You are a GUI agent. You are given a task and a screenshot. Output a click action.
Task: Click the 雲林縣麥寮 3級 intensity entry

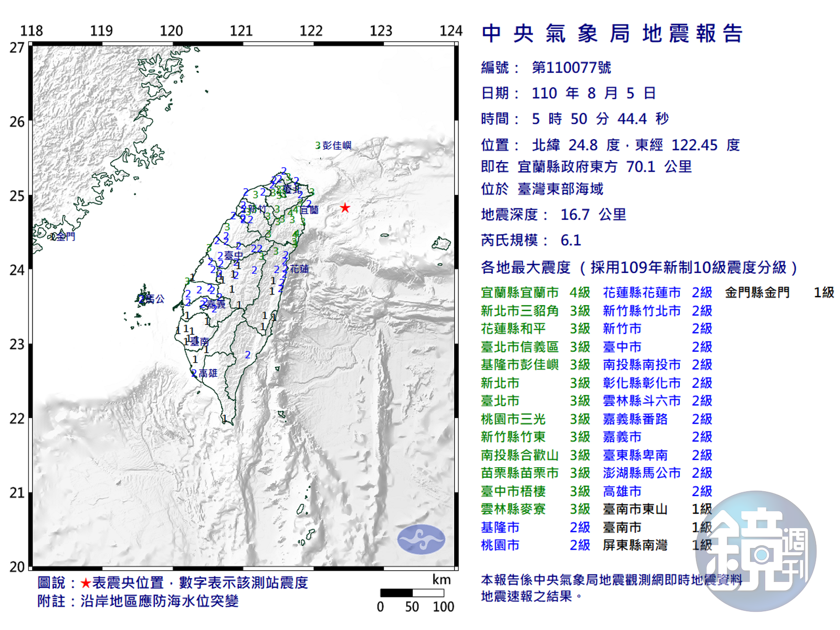point(535,509)
